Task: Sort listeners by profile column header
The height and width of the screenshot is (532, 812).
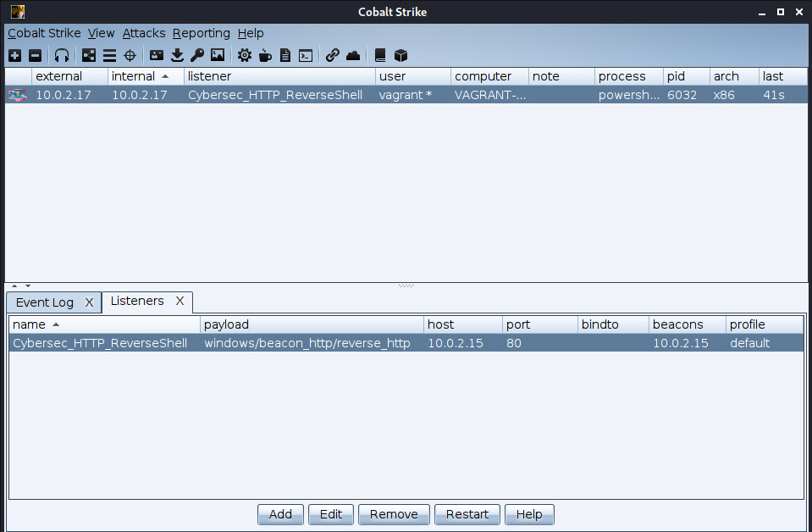Action: point(765,324)
